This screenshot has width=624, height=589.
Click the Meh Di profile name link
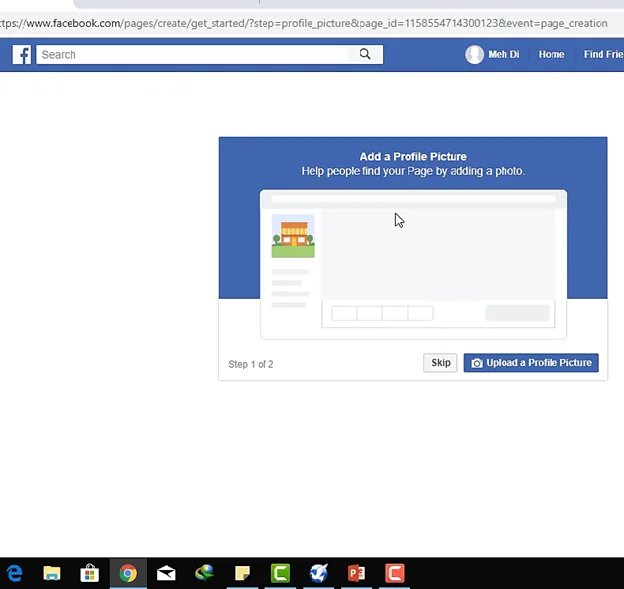point(504,55)
